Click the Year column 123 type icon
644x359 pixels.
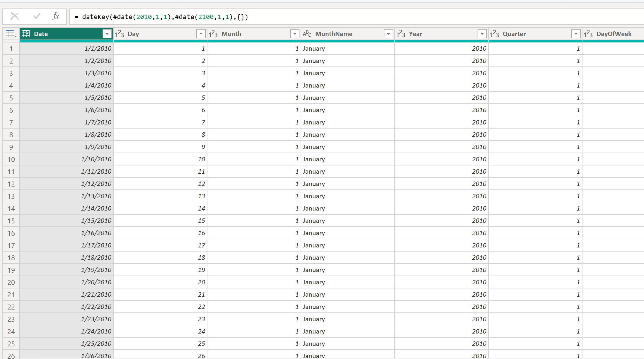coord(401,34)
